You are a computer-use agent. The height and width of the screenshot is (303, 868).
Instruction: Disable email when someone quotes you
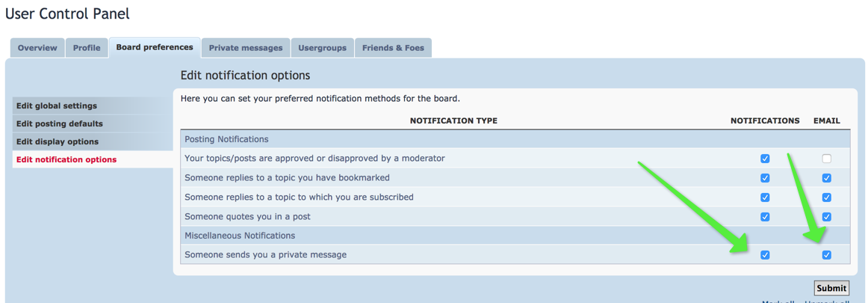click(x=826, y=217)
